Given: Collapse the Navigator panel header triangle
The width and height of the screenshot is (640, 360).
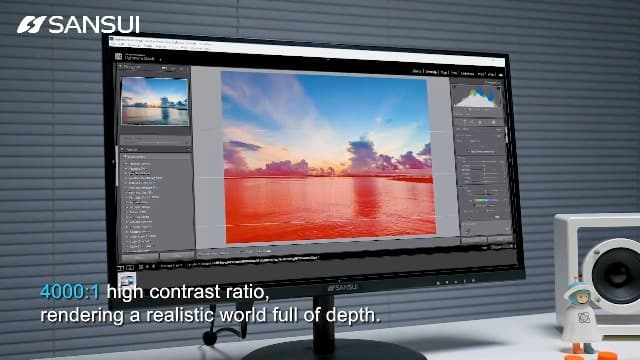Looking at the screenshot, I should (x=120, y=65).
